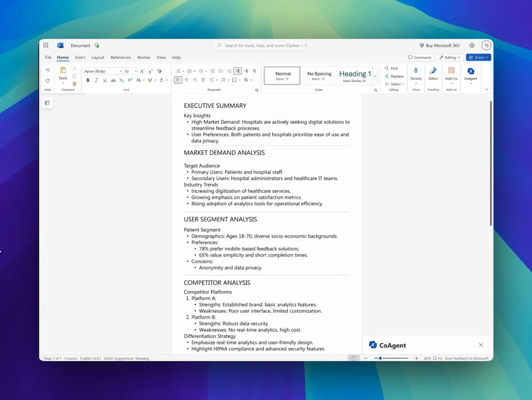
Task: Click the Find magnifier icon
Action: (x=387, y=68)
